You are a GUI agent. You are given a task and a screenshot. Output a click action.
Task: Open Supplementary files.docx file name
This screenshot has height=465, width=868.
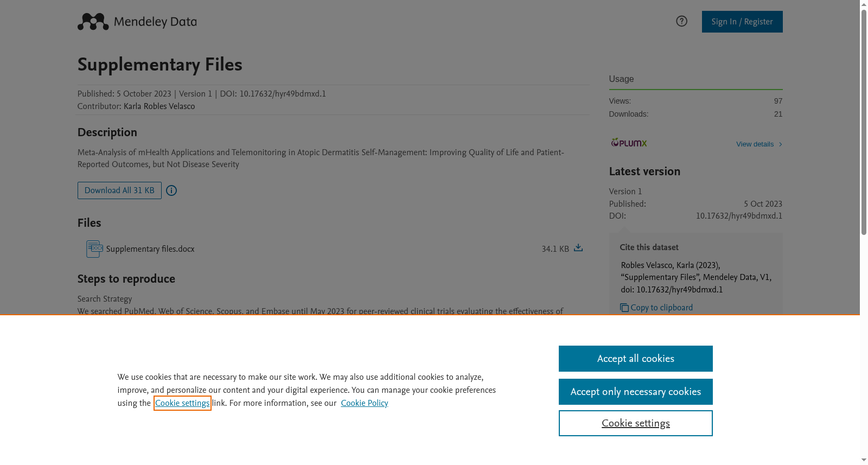tap(150, 249)
